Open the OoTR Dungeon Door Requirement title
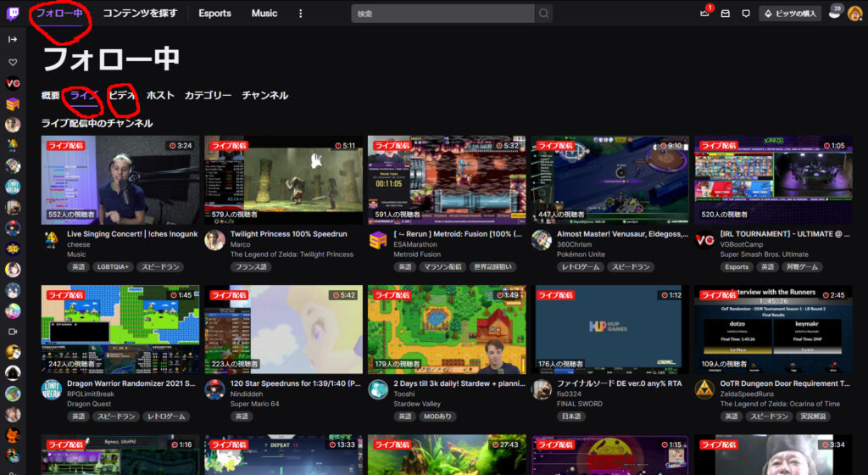868x475 pixels. tap(784, 383)
